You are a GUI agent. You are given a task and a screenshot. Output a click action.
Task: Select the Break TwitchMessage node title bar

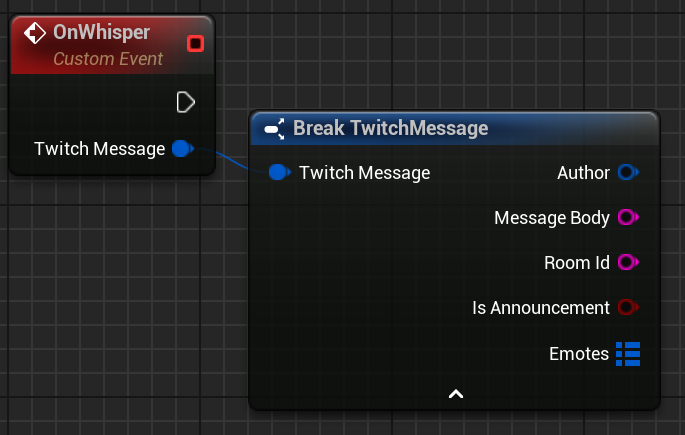click(x=390, y=129)
